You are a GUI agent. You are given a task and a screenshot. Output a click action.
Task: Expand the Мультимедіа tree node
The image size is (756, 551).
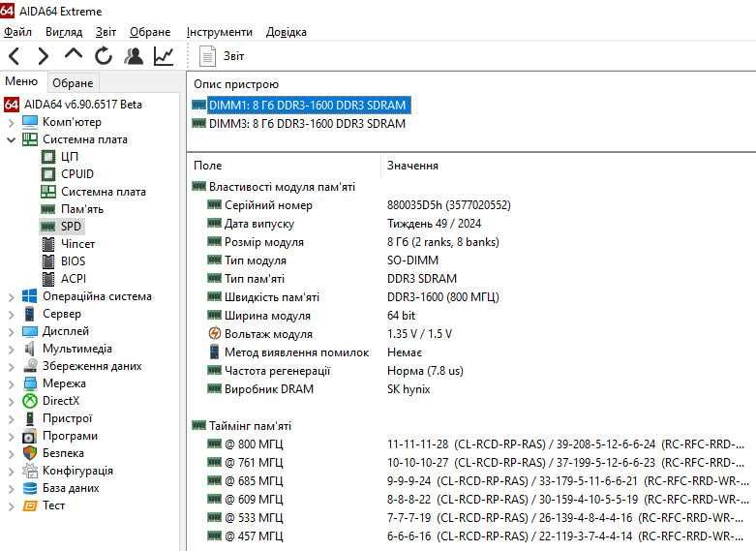[12, 350]
